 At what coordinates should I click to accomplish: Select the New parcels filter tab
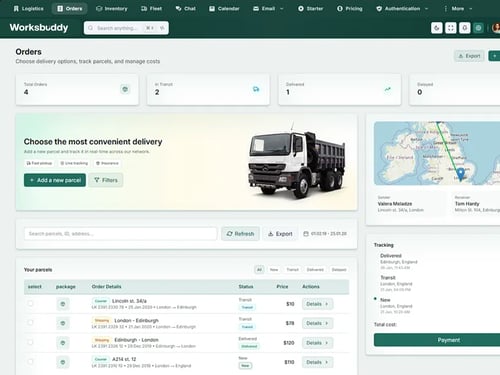274,270
